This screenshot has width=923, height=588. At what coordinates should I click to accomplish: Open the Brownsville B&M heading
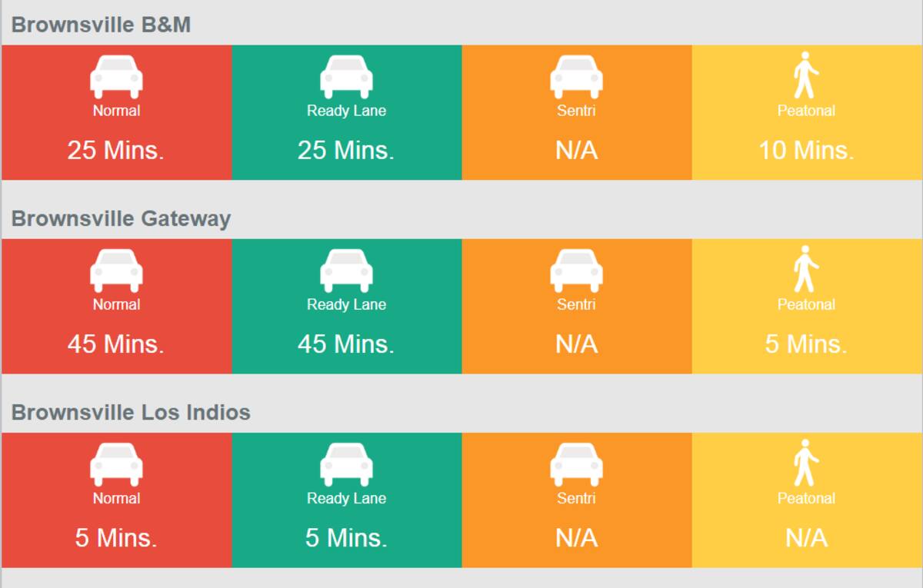point(101,25)
